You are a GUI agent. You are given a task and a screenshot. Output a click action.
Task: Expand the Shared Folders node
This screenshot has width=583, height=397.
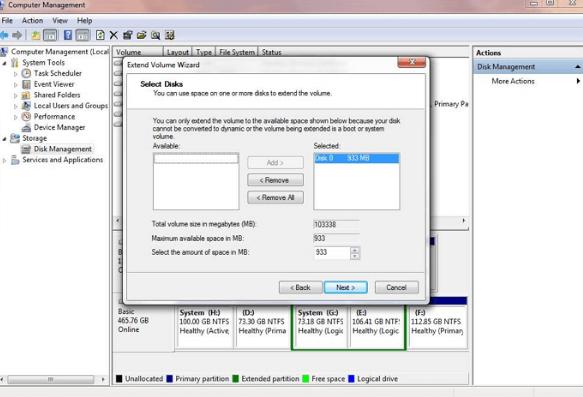tap(16, 95)
